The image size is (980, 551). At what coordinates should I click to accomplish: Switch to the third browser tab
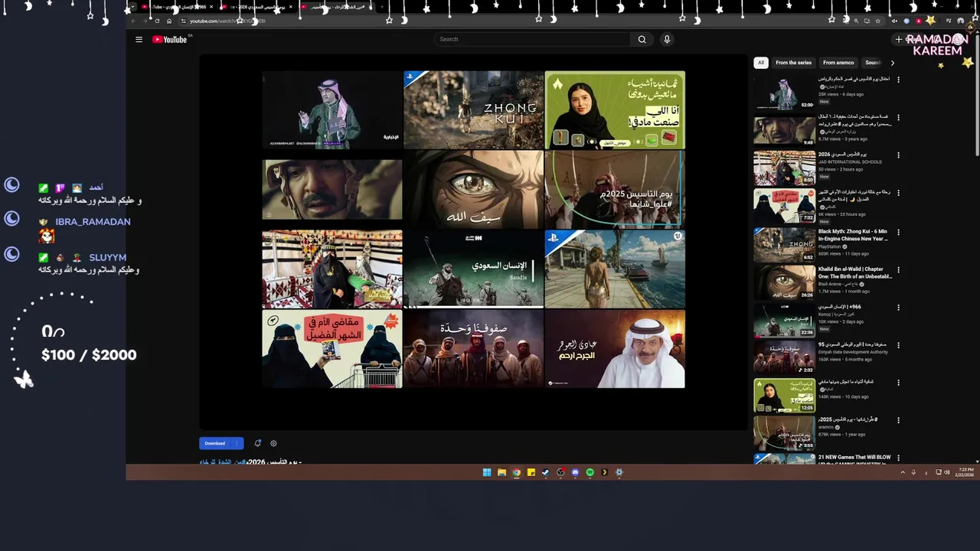(337, 7)
